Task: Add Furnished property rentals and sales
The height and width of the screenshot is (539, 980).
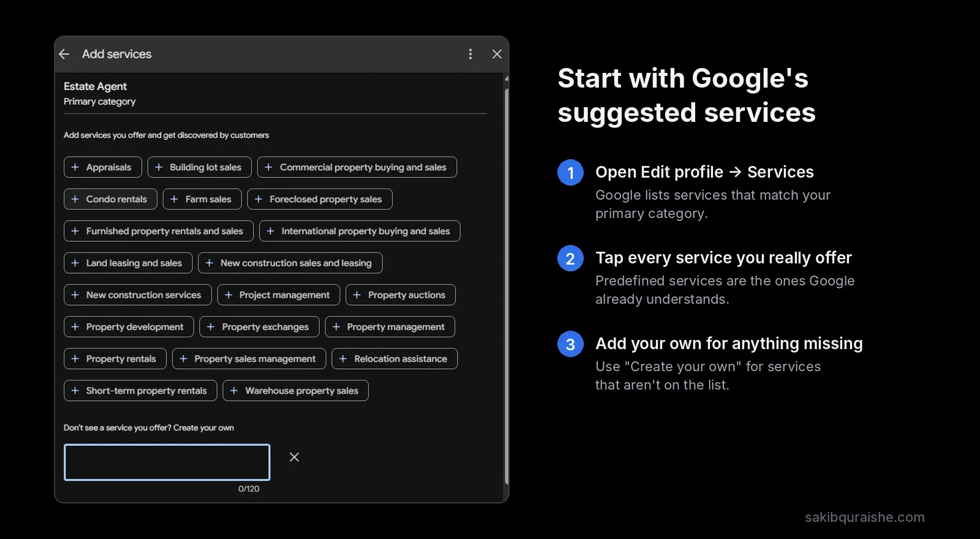Action: tap(159, 231)
